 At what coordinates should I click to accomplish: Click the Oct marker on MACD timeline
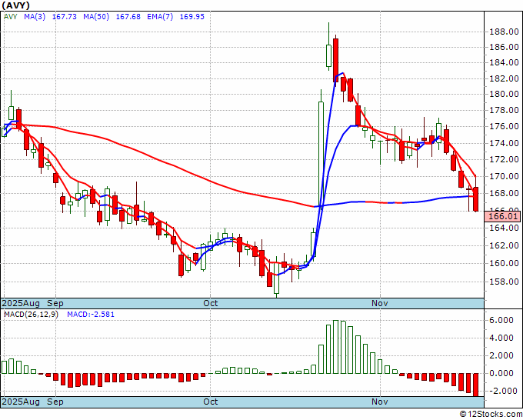click(x=211, y=402)
